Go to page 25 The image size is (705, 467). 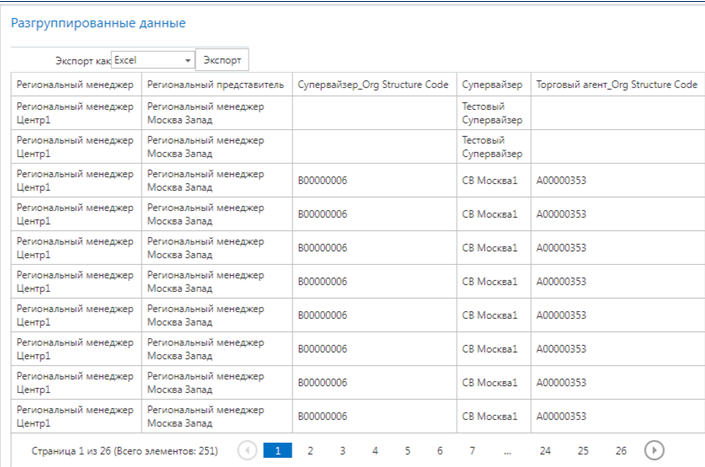click(x=583, y=451)
